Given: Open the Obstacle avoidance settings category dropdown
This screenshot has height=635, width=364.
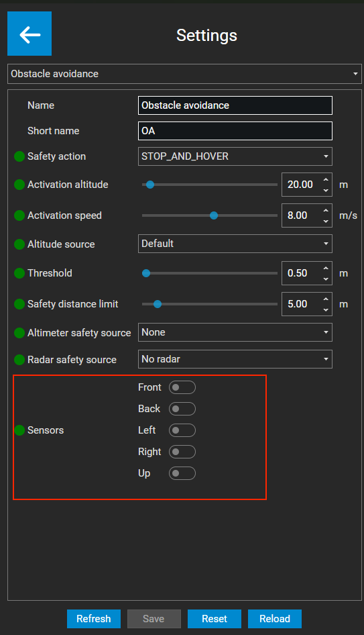Looking at the screenshot, I should click(x=184, y=74).
